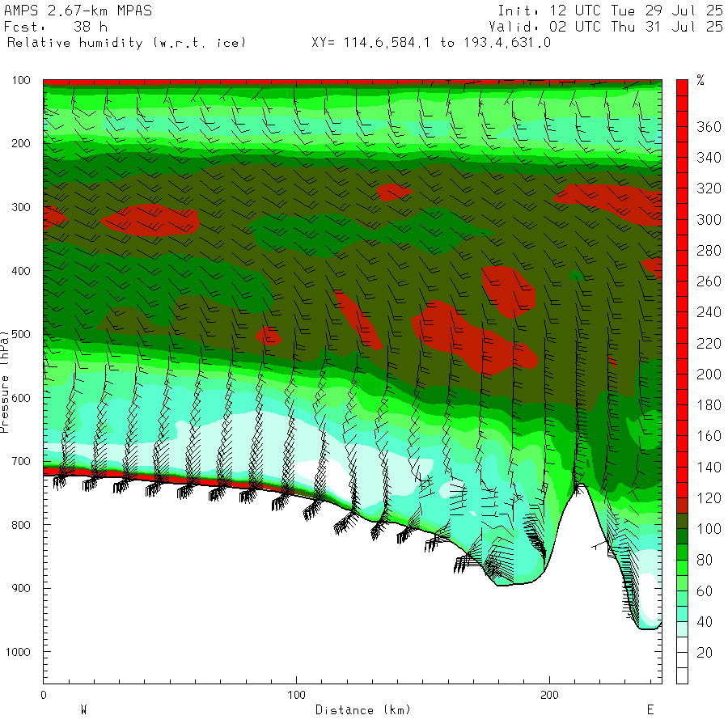Click the olive 100 colorbar swatch

(x=682, y=521)
